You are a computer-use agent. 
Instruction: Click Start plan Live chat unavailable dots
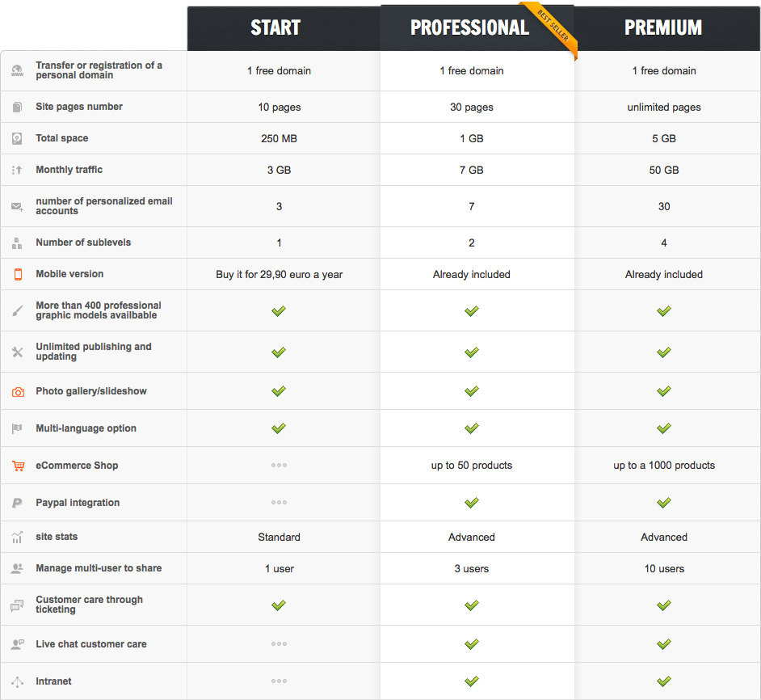click(279, 643)
